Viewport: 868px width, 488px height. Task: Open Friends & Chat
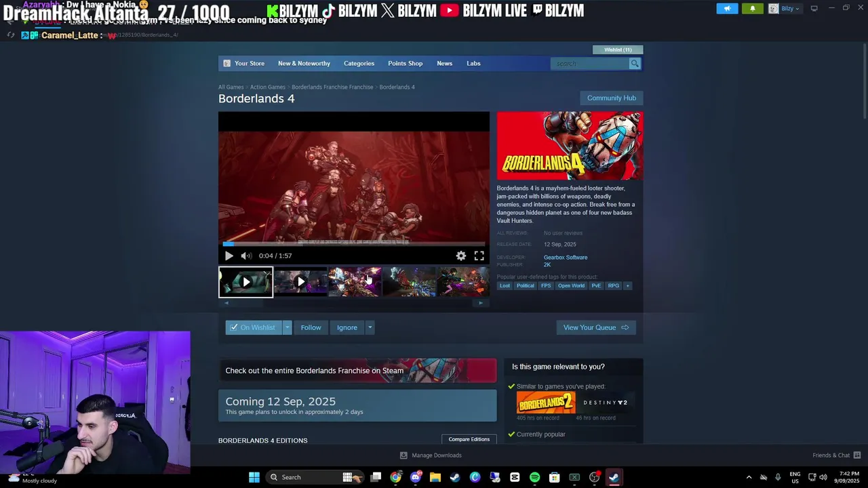[836, 455]
